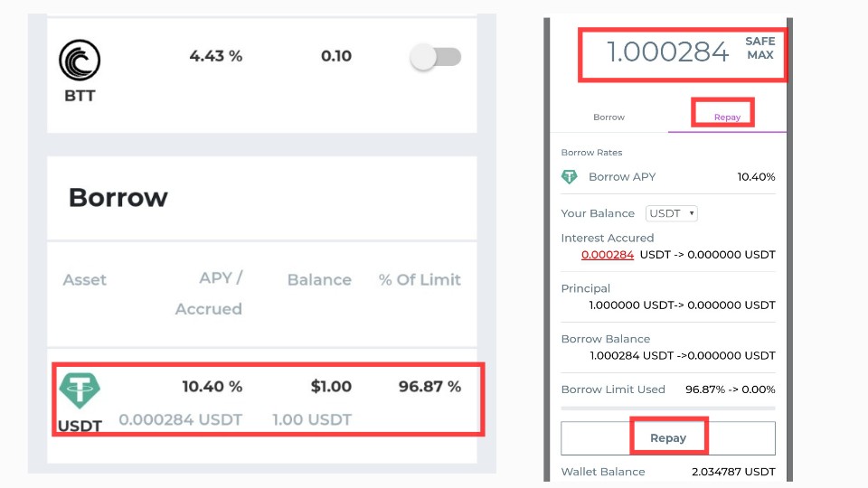The height and width of the screenshot is (488, 868).
Task: Click the Asset column header
Action: point(85,280)
